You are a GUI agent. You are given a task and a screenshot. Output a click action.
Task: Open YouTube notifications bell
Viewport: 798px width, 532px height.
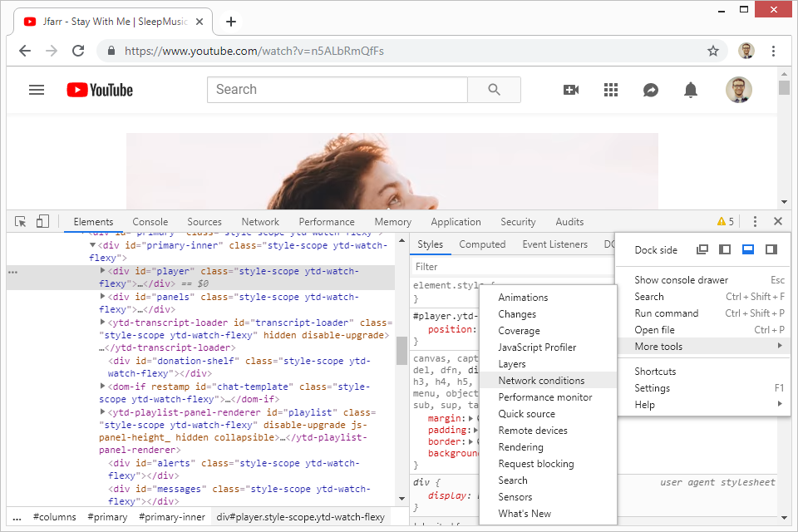[x=691, y=90]
